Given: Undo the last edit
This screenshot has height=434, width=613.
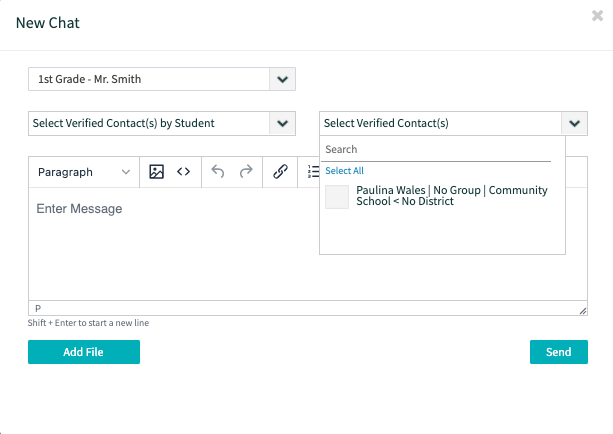Looking at the screenshot, I should [218, 172].
